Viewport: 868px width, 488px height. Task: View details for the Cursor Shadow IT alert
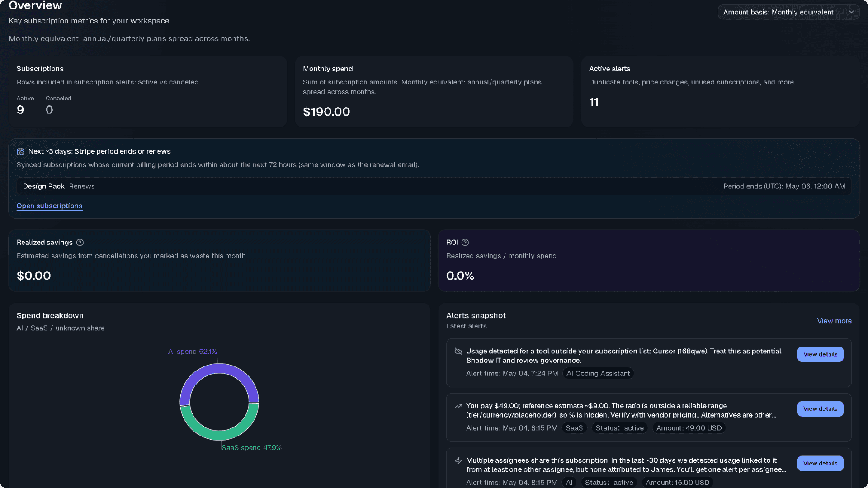[x=820, y=354]
